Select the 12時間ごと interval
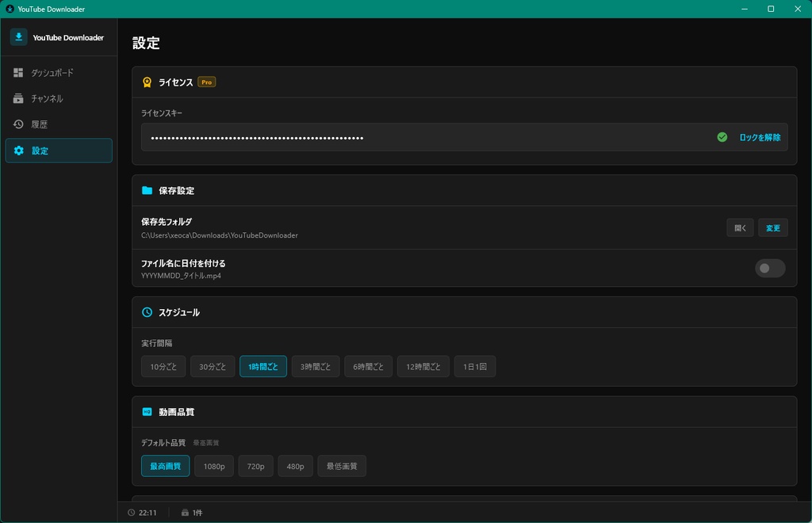 tap(423, 366)
